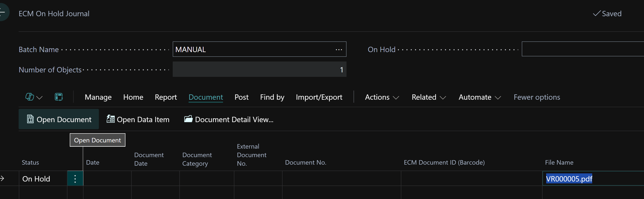Click the Saved status indicator
Image resolution: width=644 pixels, height=199 pixels.
pyautogui.click(x=607, y=13)
